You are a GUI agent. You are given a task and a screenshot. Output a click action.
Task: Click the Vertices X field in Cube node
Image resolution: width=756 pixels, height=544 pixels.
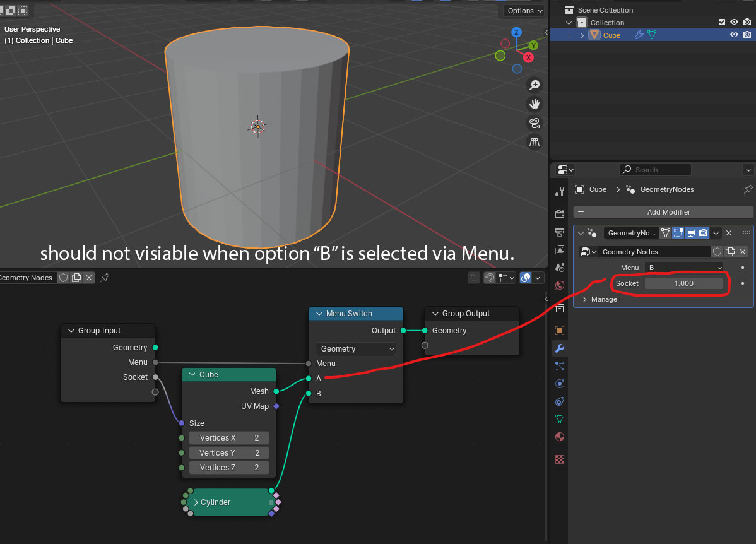pos(228,438)
